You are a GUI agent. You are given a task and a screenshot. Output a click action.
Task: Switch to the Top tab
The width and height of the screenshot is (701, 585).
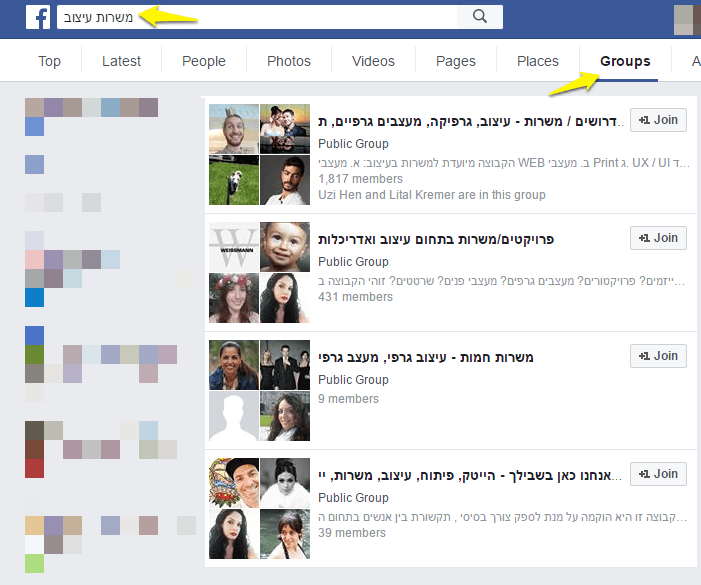click(49, 61)
